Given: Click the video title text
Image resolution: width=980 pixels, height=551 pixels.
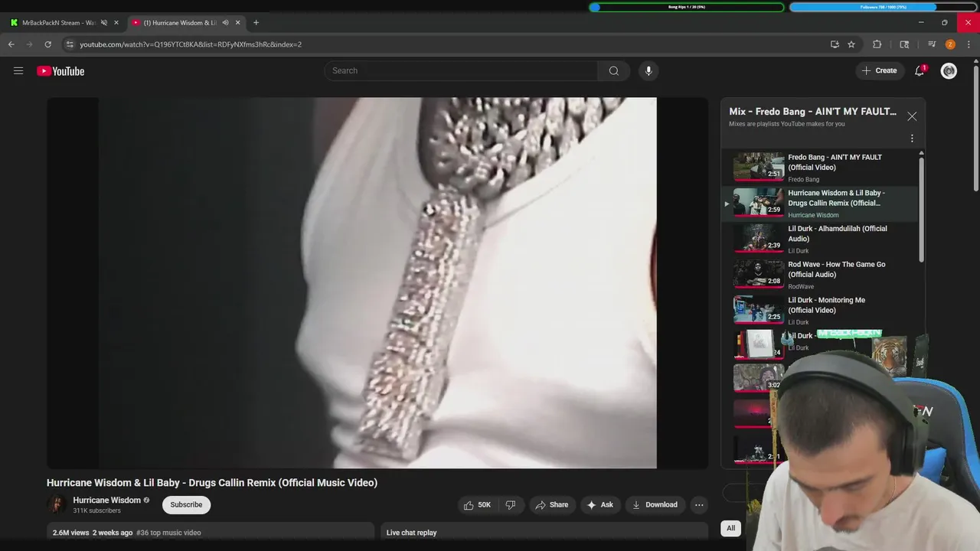Looking at the screenshot, I should [x=212, y=483].
